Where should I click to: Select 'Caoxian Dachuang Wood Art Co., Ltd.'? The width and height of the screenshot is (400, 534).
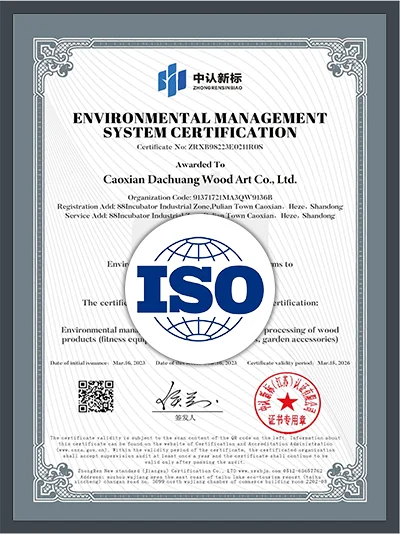[x=200, y=179]
